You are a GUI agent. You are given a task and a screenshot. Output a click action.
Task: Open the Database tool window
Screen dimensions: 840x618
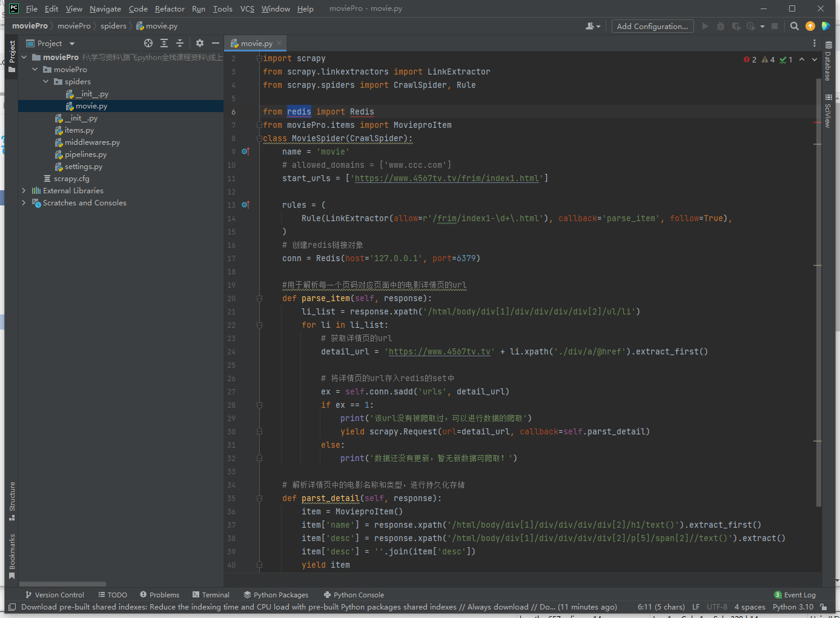point(828,61)
